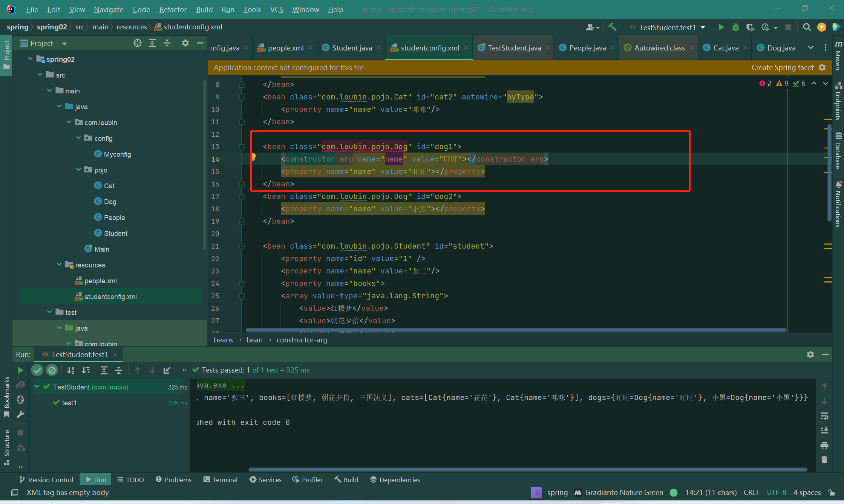Click the print icon in Run output
Screen dimensions: 844x504
824,446
